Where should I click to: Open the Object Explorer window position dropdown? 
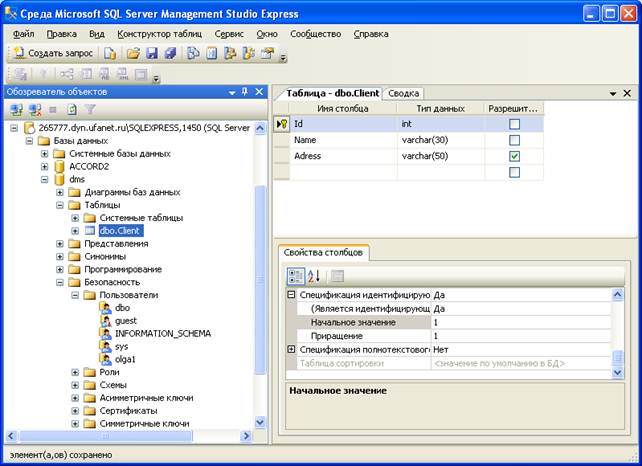coord(232,93)
